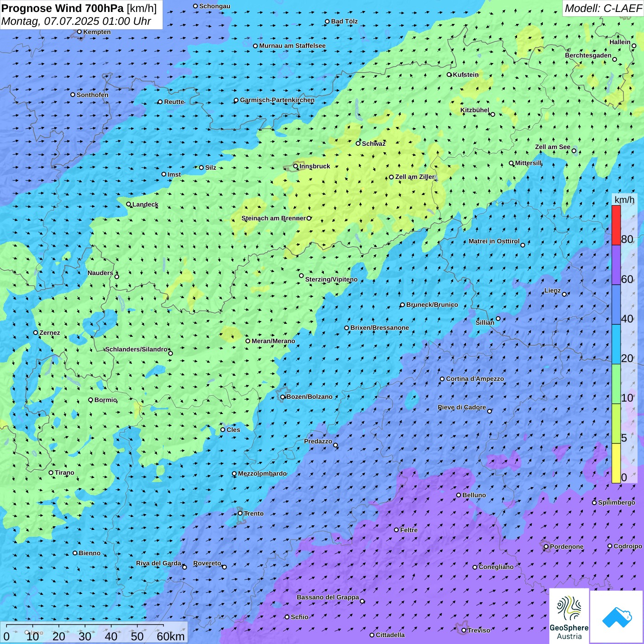Screen dimensions: 644x644
Task: Click the title 'Prognose Wind 700hPa'
Action: pyautogui.click(x=63, y=8)
